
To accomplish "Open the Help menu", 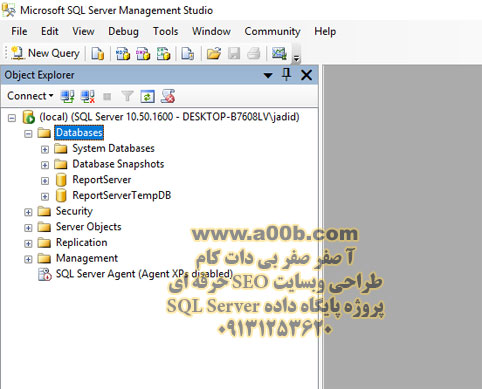I will [325, 31].
